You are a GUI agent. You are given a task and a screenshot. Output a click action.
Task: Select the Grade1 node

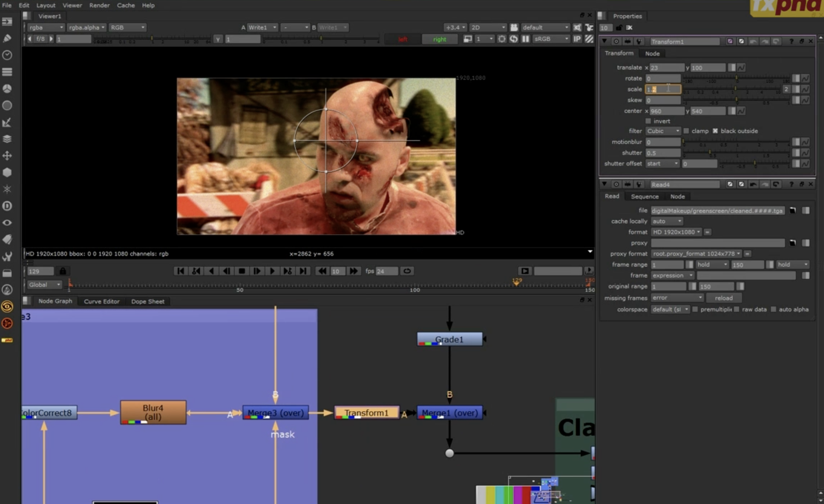pos(449,339)
